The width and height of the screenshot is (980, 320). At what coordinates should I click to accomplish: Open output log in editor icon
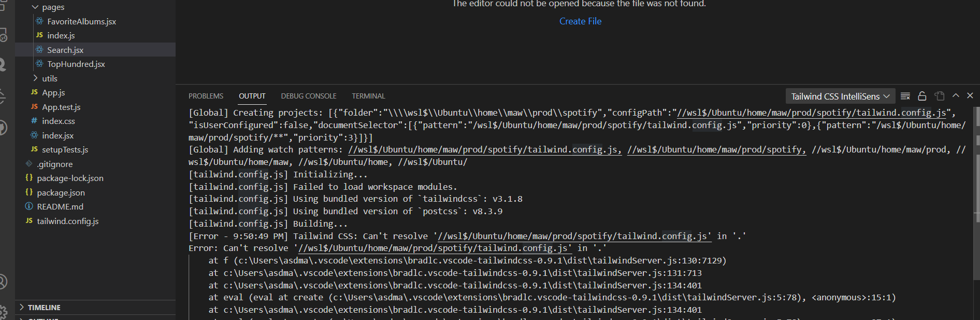click(x=940, y=96)
